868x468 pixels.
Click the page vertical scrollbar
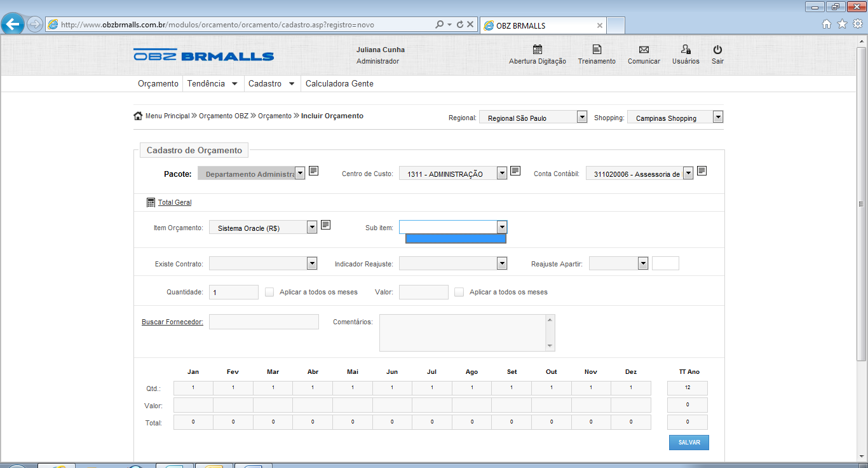click(862, 203)
